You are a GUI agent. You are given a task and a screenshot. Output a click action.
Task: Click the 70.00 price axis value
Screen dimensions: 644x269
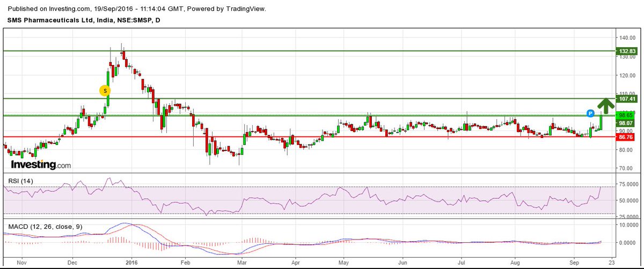click(626, 169)
